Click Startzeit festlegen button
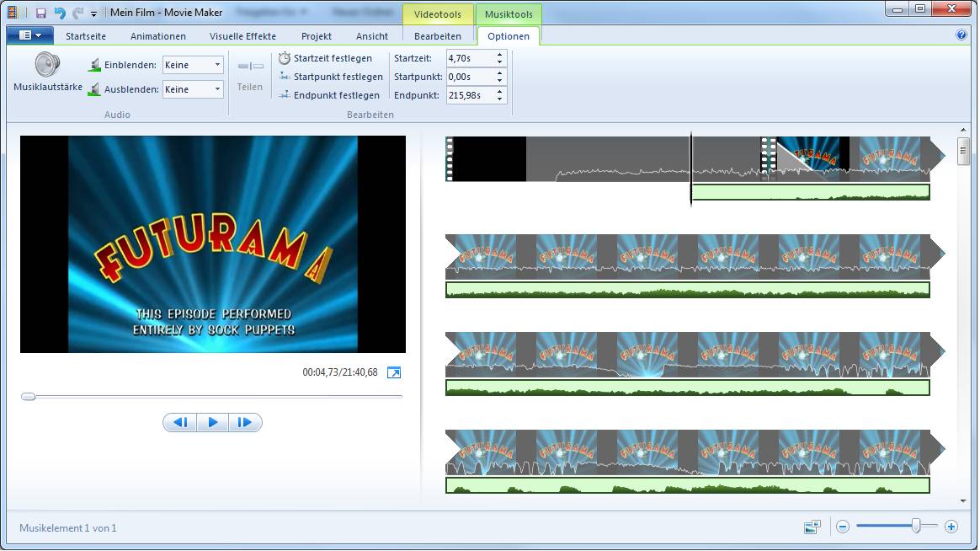Screen dimensions: 980x551 (x=326, y=58)
